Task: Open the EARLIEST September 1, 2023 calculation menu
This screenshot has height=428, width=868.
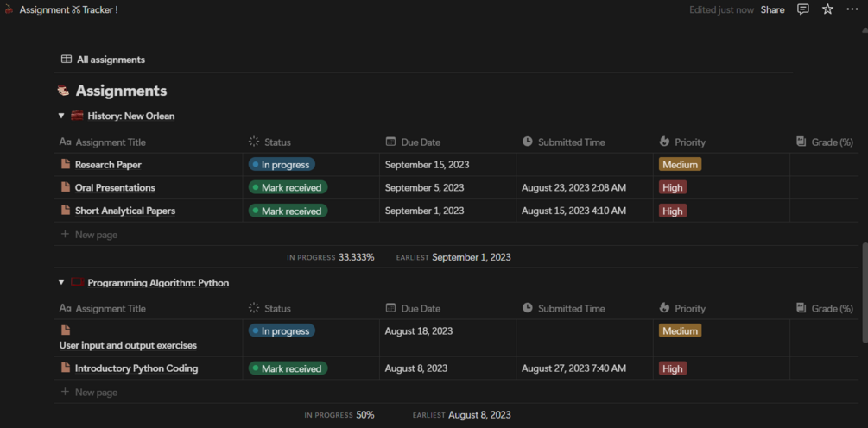Action: (x=453, y=257)
